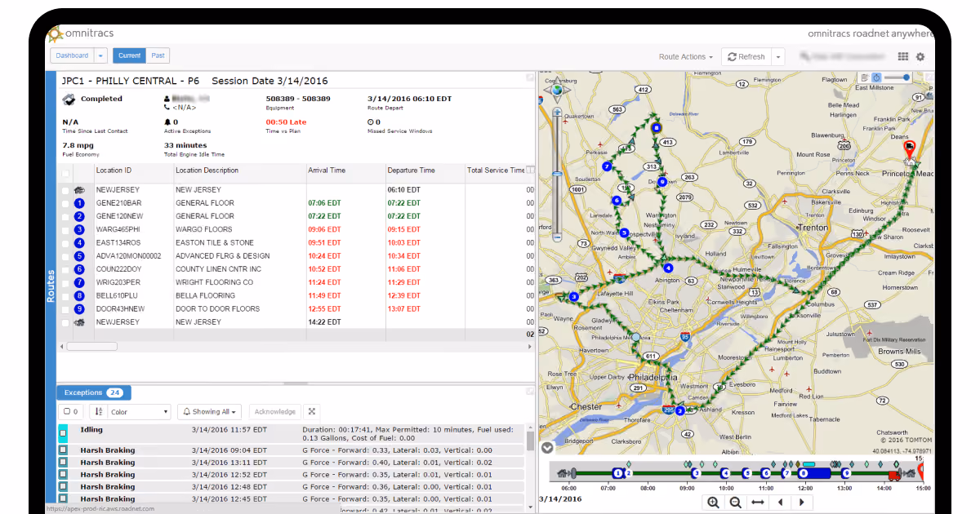
Task: Expand the Routes side panel
Action: [x=51, y=286]
